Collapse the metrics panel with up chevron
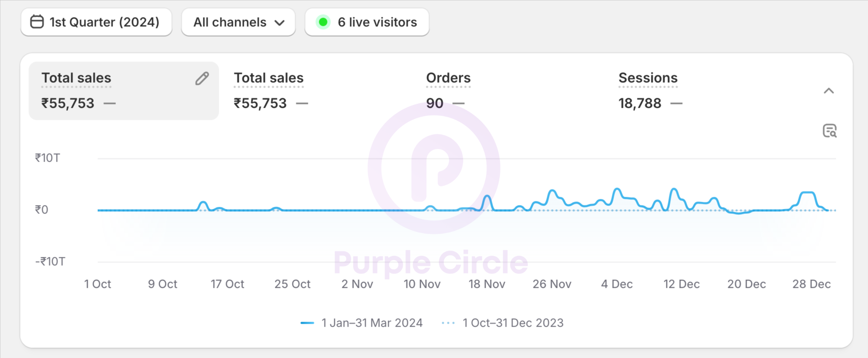Image resolution: width=868 pixels, height=358 pixels. click(829, 91)
